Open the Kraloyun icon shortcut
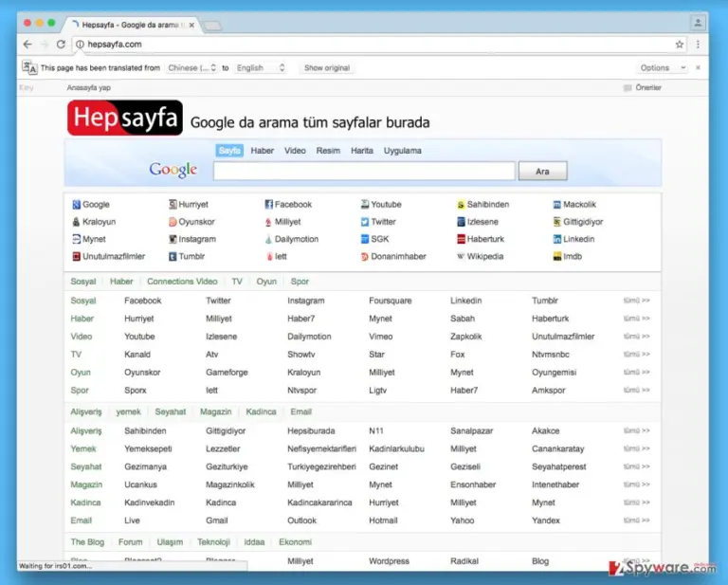Screen dimensions: 728x585 [x=76, y=222]
